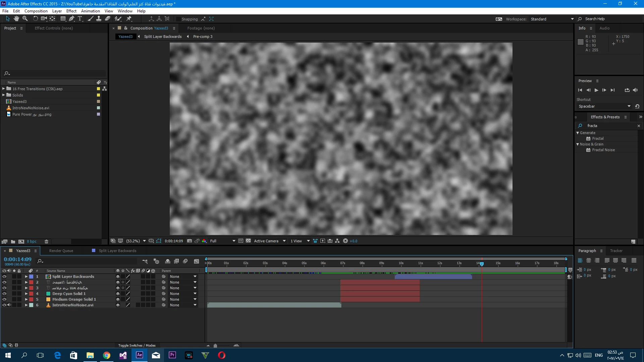Enable the Snapping checkbox
Screen dimensions: 644x362
click(178, 19)
